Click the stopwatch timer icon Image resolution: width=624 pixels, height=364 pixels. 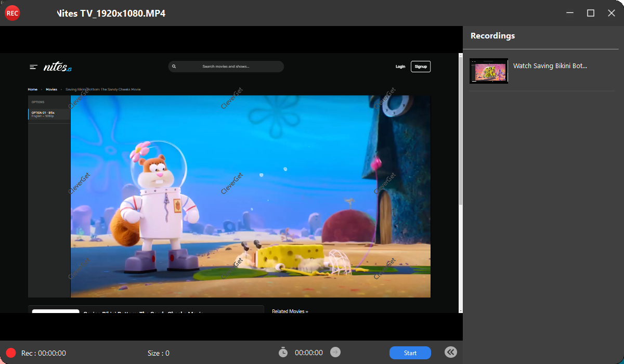[283, 353]
